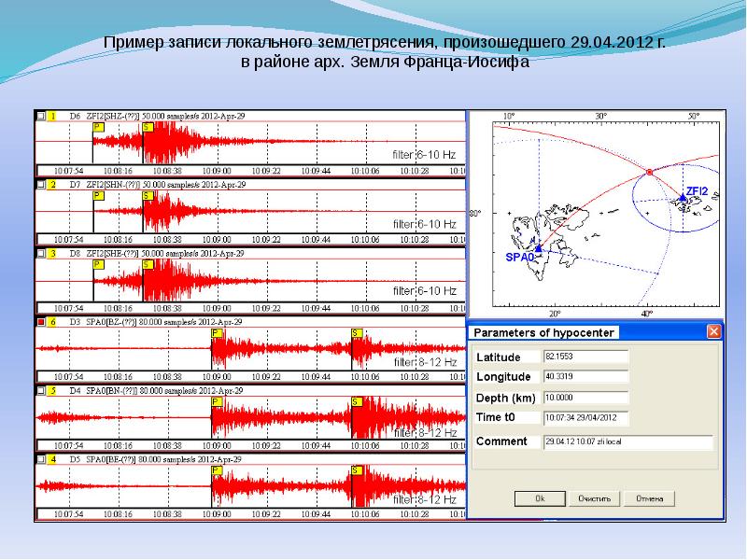Image resolution: width=747 pixels, height=560 pixels.
Task: Click the red epicenter circle on map
Action: point(649,173)
